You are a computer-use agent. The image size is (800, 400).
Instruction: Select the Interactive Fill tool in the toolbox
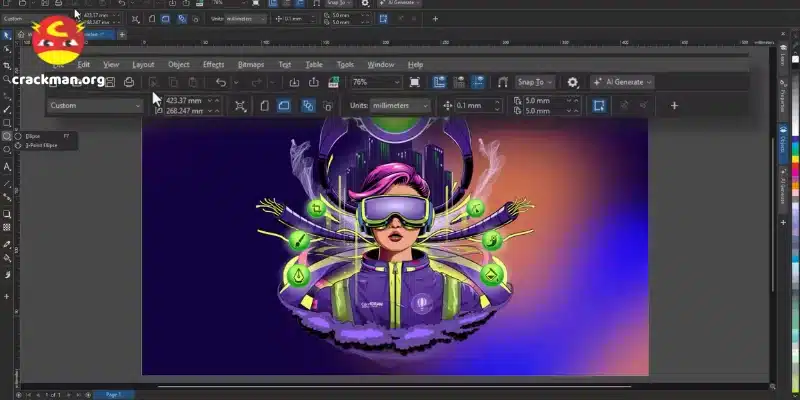7,258
